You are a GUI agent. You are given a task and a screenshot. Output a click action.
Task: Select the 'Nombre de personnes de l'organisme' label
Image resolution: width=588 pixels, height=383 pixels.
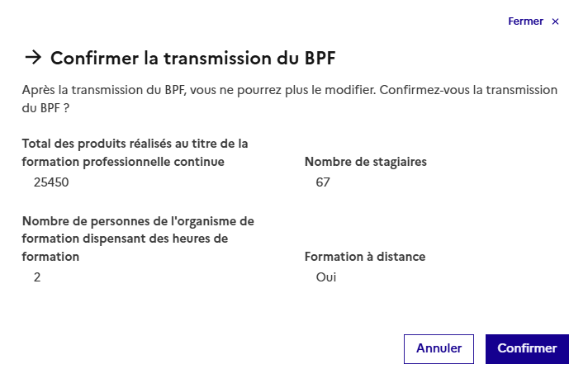[x=138, y=221]
